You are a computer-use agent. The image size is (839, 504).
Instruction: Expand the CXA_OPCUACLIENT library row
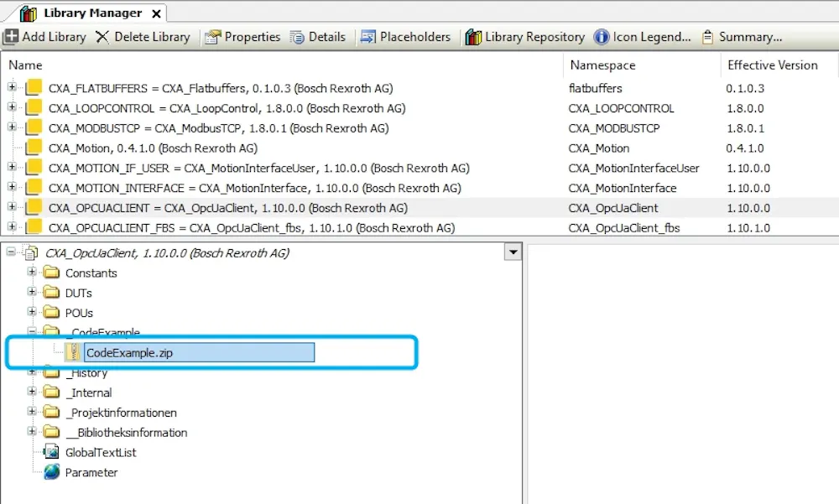point(12,206)
